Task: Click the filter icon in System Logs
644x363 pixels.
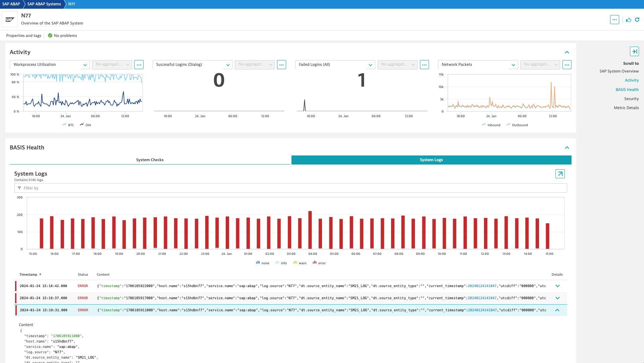Action: pyautogui.click(x=19, y=188)
